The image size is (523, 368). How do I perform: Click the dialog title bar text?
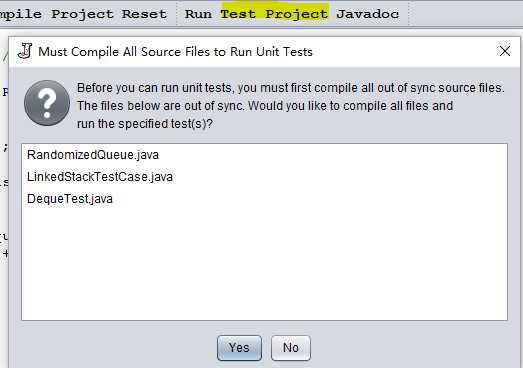(x=175, y=52)
